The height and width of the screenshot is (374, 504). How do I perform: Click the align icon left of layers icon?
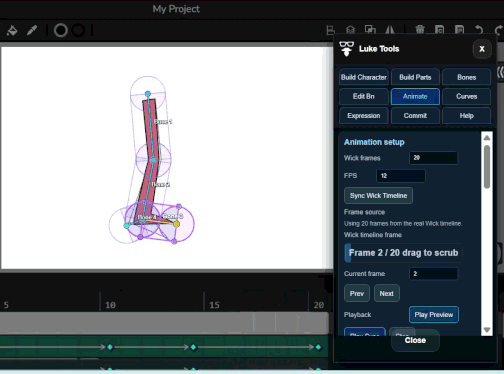click(330, 30)
